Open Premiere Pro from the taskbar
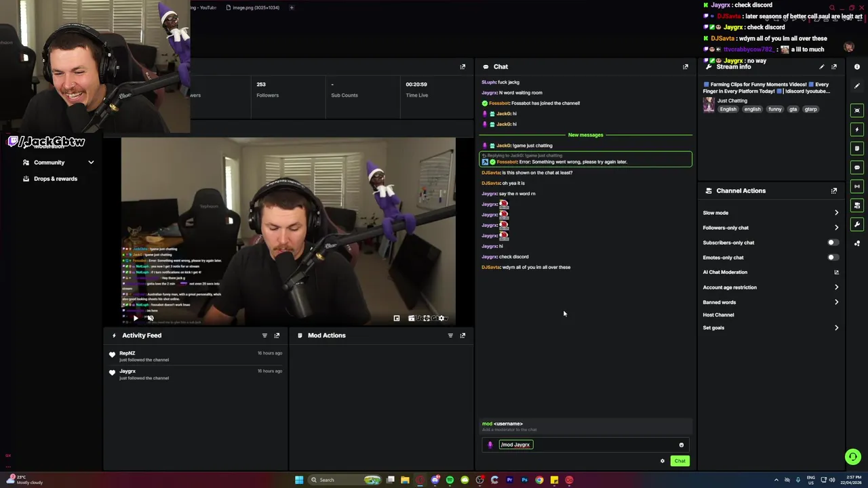Viewport: 868px width, 488px height. [x=509, y=480]
